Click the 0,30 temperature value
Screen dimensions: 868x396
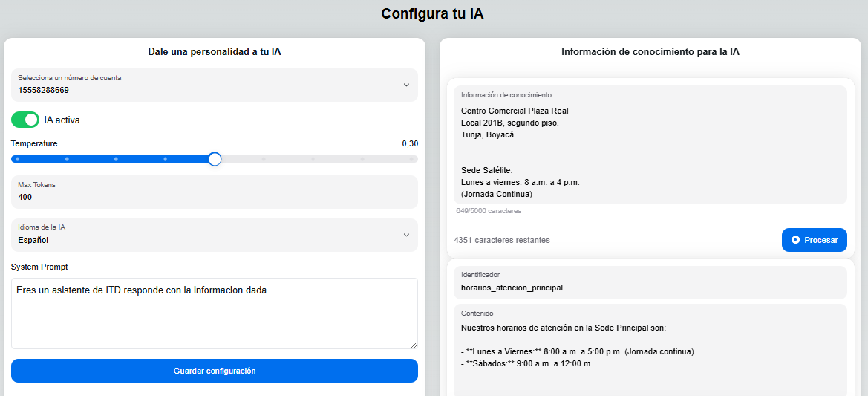[x=410, y=143]
